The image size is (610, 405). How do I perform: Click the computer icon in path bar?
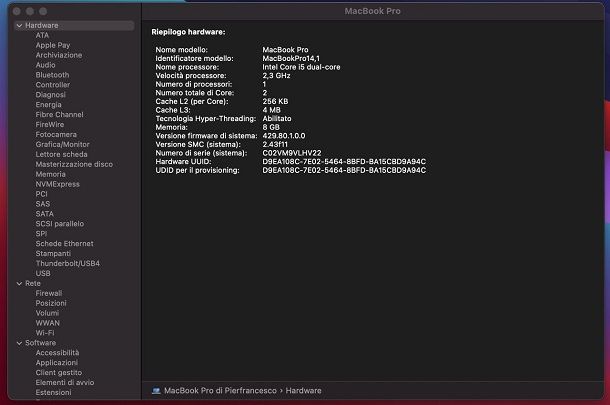[x=156, y=391]
